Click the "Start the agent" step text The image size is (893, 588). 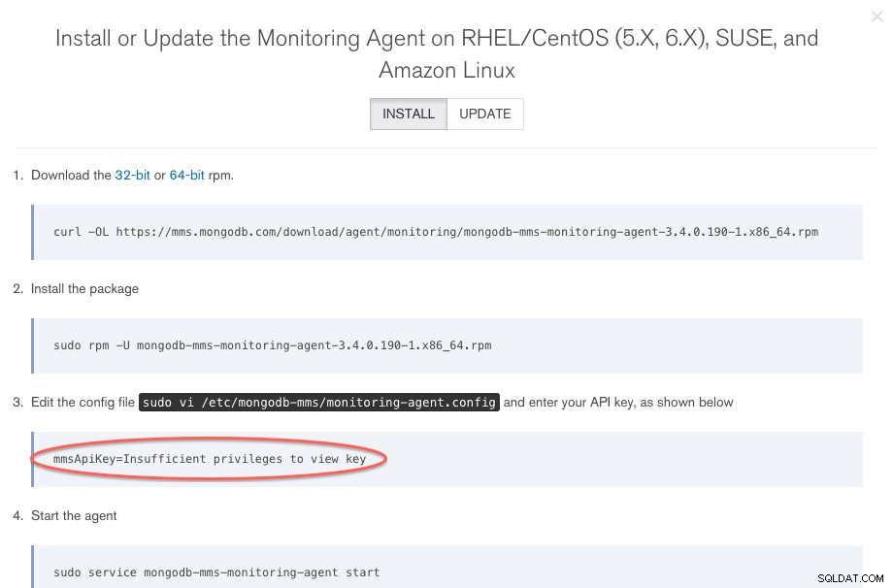click(74, 515)
